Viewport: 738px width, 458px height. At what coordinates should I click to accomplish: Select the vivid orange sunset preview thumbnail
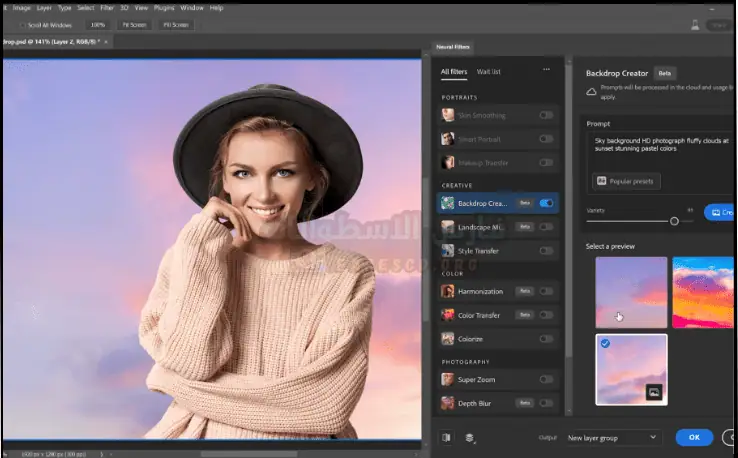703,292
